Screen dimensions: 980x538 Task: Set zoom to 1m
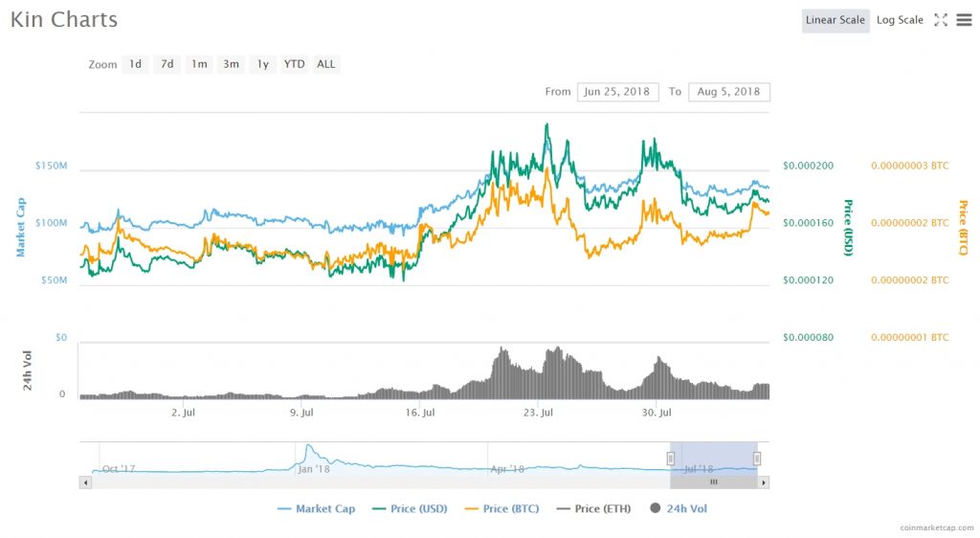coord(199,64)
